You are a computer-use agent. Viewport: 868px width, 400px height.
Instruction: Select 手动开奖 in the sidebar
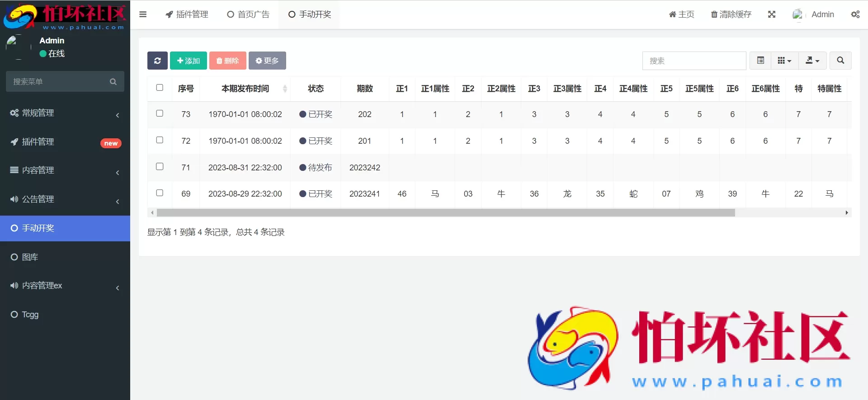pos(65,228)
